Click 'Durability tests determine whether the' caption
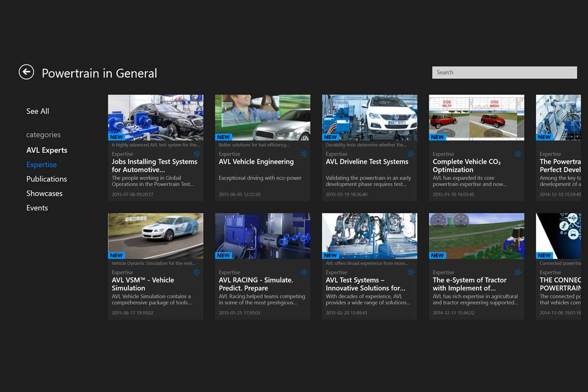The width and height of the screenshot is (588, 392). coord(366,145)
